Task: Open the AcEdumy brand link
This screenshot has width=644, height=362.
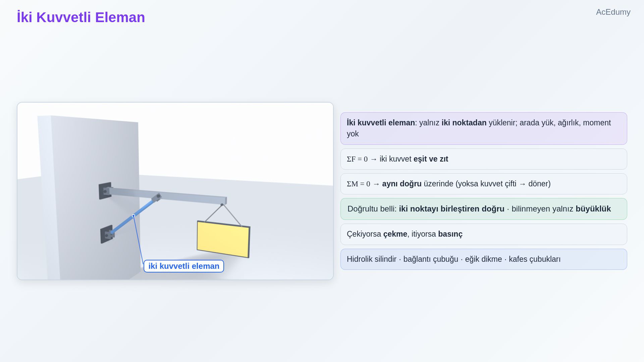Action: point(613,12)
